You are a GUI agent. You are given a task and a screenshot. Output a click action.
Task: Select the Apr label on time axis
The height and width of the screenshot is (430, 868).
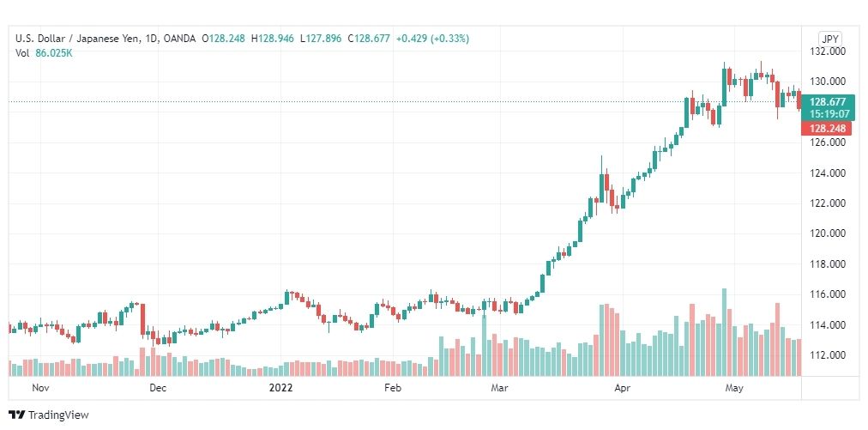(622, 388)
